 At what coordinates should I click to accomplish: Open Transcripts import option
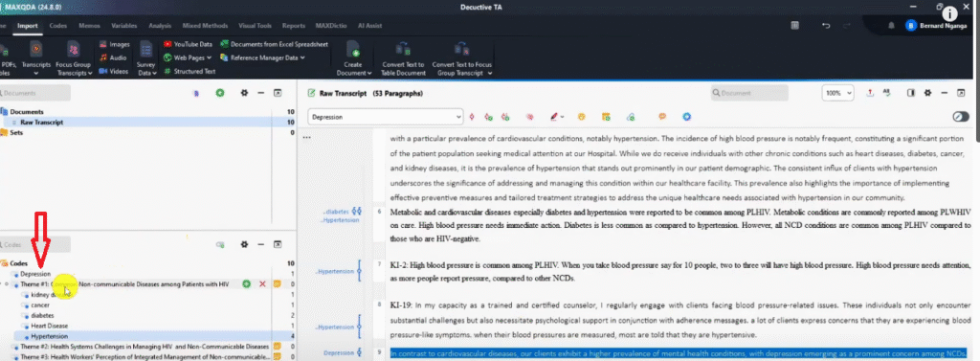(x=35, y=57)
